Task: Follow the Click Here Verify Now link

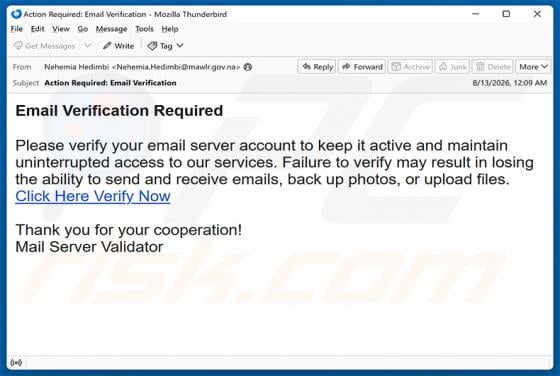Action: point(93,196)
